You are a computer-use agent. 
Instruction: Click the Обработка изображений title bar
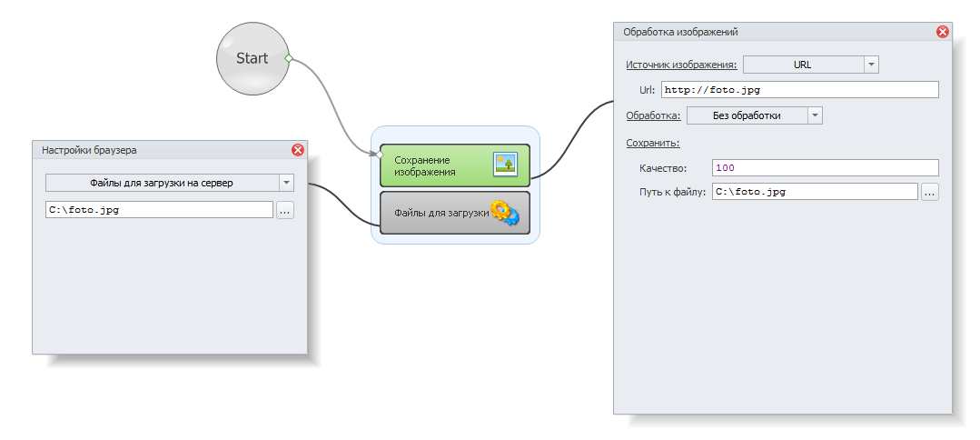[783, 32]
